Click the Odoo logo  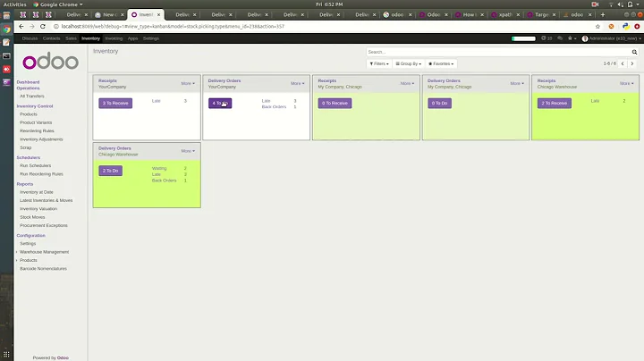[50, 61]
